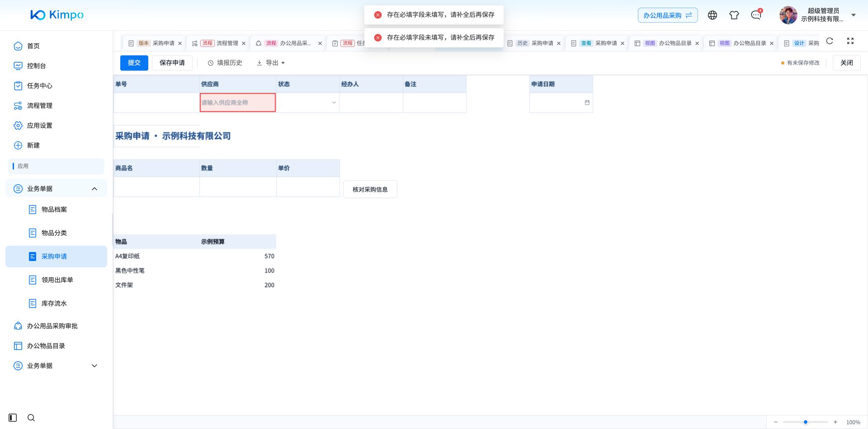Click the zoom slider handle

pos(806,422)
